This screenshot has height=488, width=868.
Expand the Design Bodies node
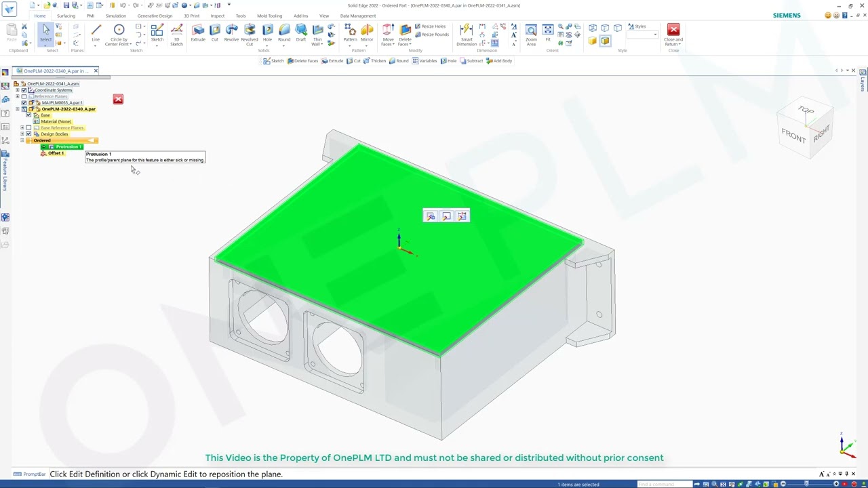pos(22,134)
